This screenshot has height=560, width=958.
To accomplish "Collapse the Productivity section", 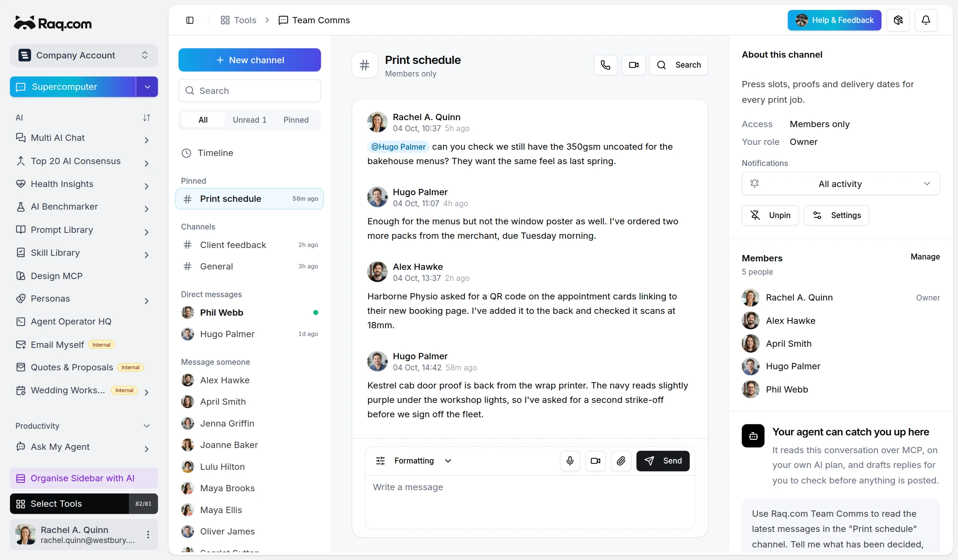I will coord(146,426).
